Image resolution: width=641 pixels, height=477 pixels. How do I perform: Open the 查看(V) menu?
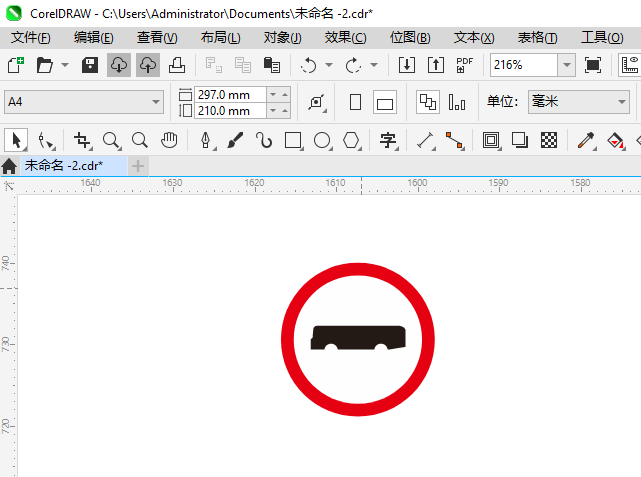[157, 38]
